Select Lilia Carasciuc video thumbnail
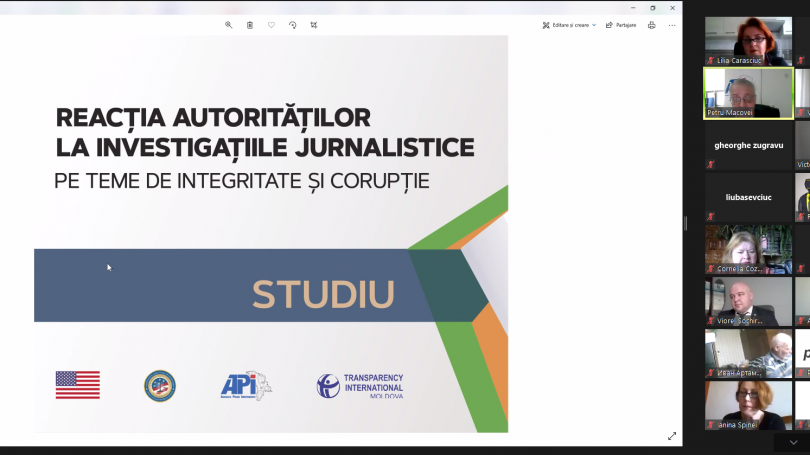 749,41
